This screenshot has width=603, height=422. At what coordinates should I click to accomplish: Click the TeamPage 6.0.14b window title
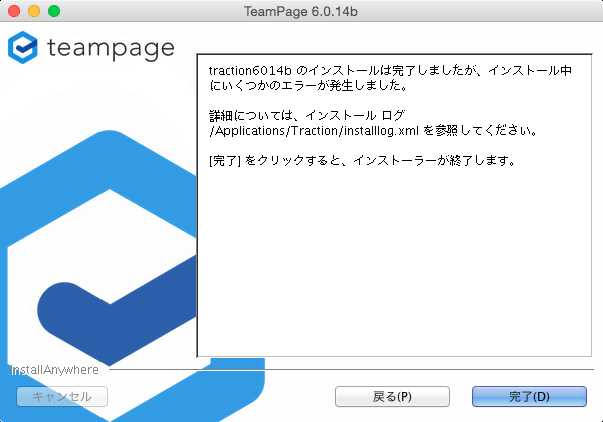(x=301, y=10)
